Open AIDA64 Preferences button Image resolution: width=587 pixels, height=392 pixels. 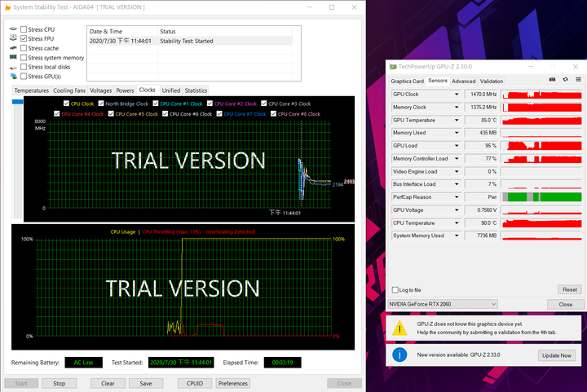click(x=233, y=383)
